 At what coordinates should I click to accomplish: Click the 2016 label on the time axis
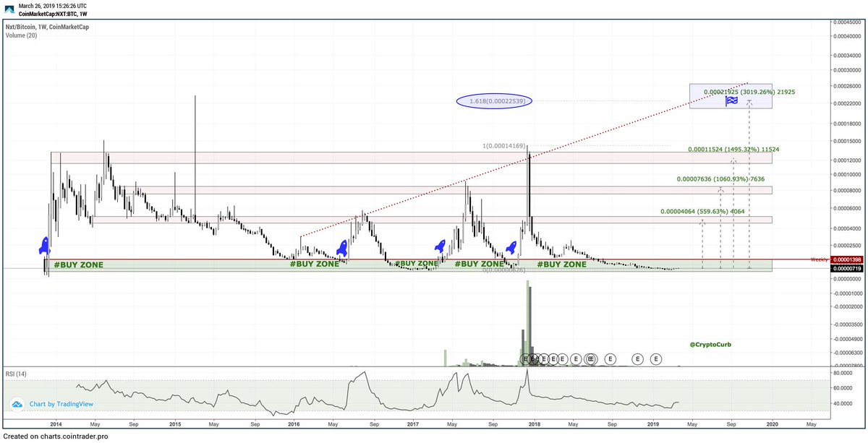pyautogui.click(x=293, y=426)
